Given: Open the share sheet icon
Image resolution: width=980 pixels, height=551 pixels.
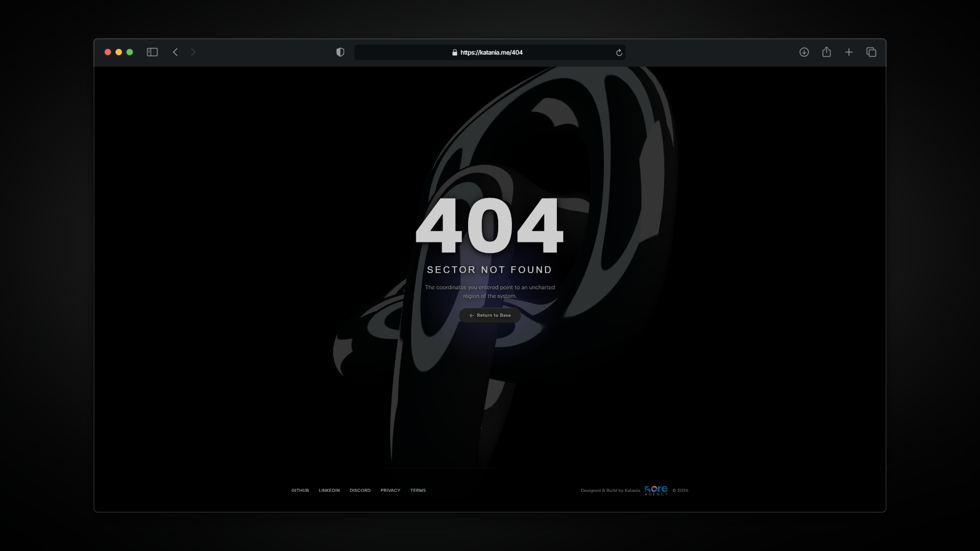Looking at the screenshot, I should 826,52.
